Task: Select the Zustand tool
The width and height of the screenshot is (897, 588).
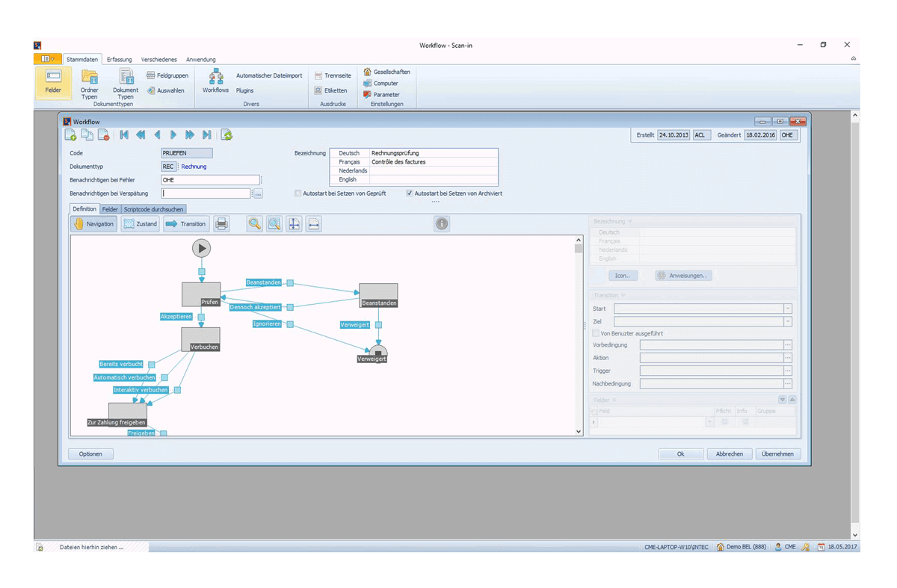Action: click(141, 223)
